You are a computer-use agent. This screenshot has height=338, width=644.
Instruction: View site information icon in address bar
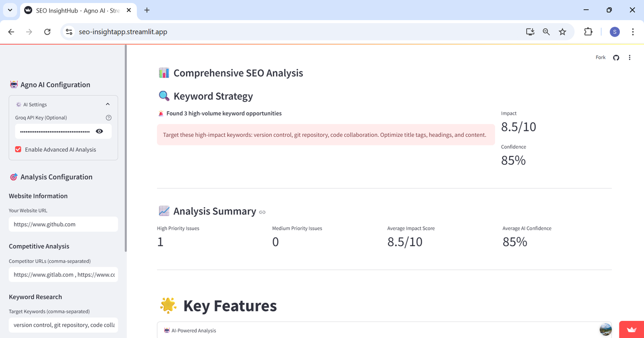[69, 32]
